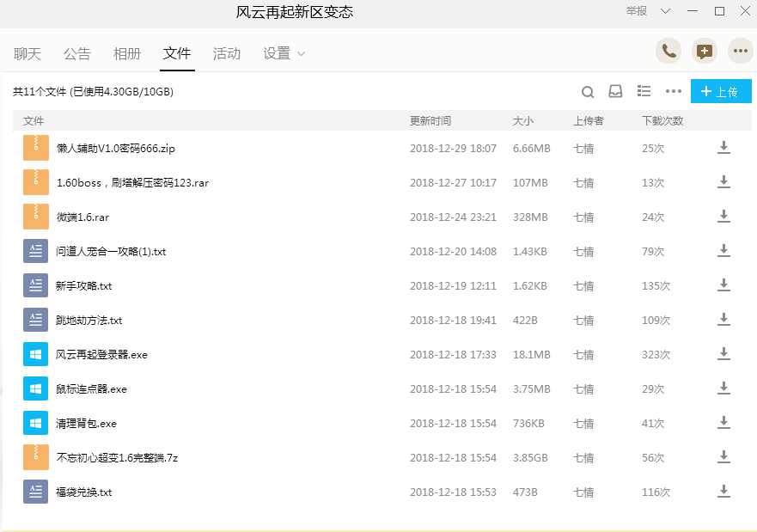Sort by 下载次数 column header
Screen dimensions: 757x532
click(662, 121)
